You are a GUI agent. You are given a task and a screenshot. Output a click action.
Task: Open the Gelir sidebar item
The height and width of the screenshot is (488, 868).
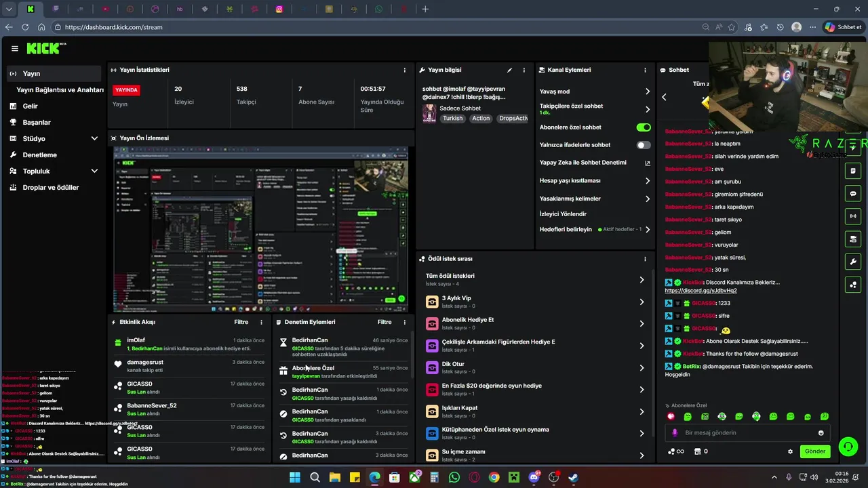54,106
